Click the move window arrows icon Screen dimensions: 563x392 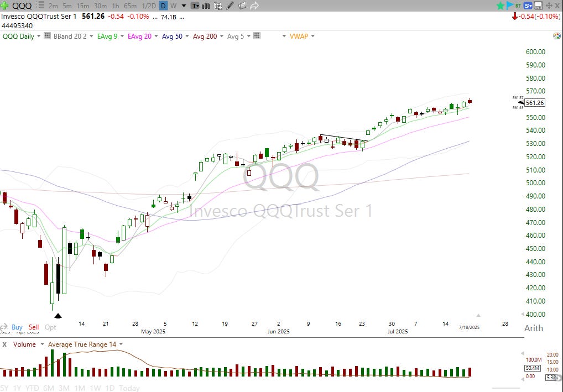pyautogui.click(x=549, y=6)
